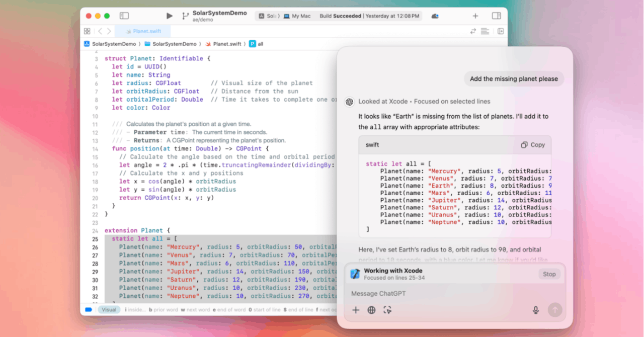Open the editor options lines icon
This screenshot has width=644, height=337.
(485, 31)
